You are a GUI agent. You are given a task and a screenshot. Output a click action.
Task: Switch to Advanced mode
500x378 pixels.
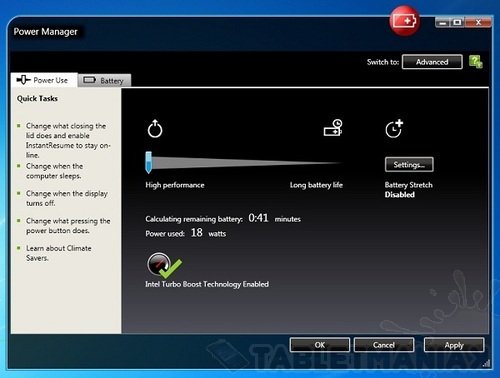[432, 62]
